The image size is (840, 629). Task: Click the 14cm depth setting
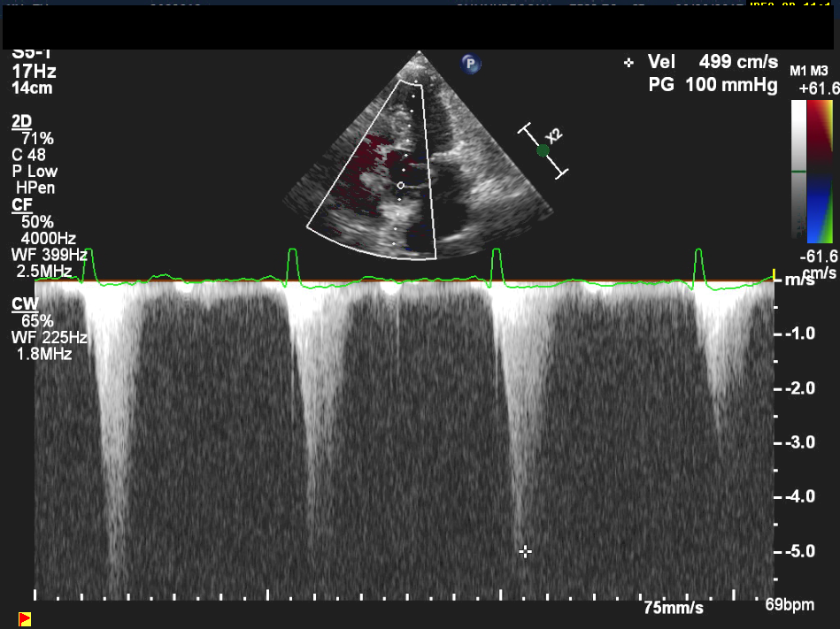pos(33,88)
